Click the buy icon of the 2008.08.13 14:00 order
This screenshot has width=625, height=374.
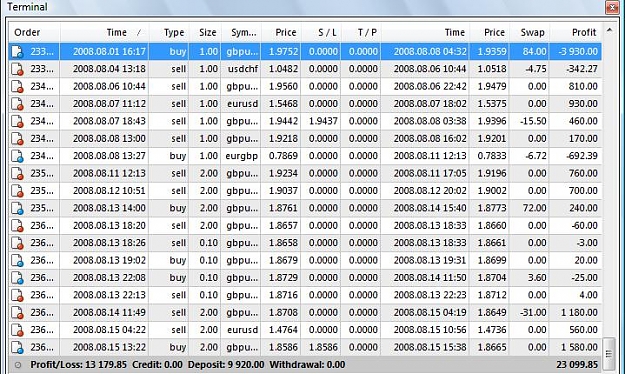click(17, 208)
